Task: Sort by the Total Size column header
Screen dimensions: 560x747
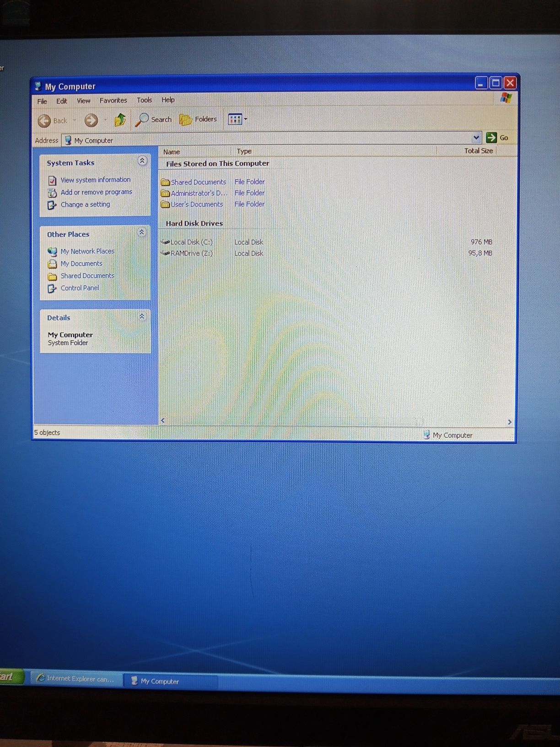Action: coord(466,151)
